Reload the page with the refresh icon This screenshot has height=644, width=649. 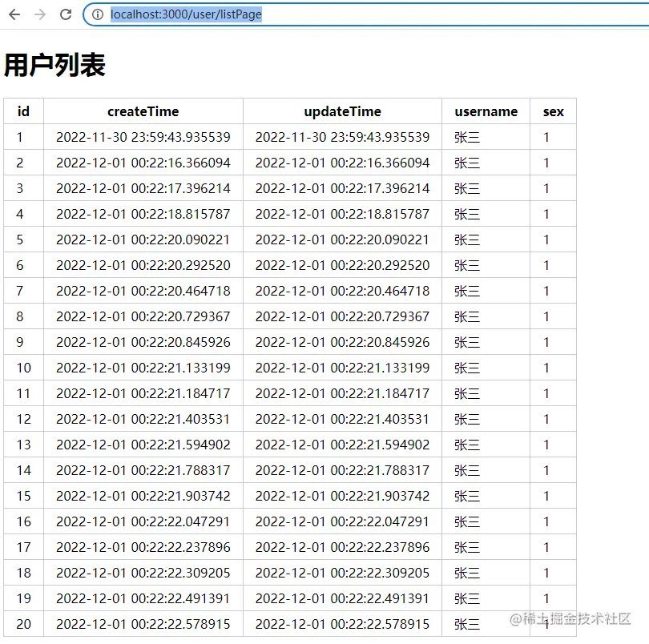click(66, 14)
